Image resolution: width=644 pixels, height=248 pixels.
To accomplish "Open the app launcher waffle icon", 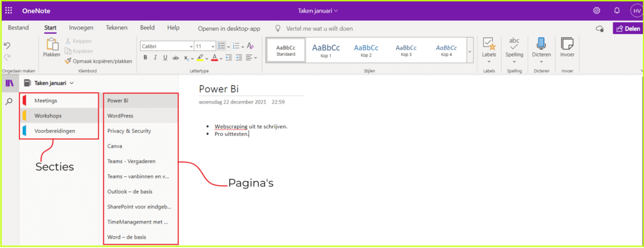I will point(9,11).
